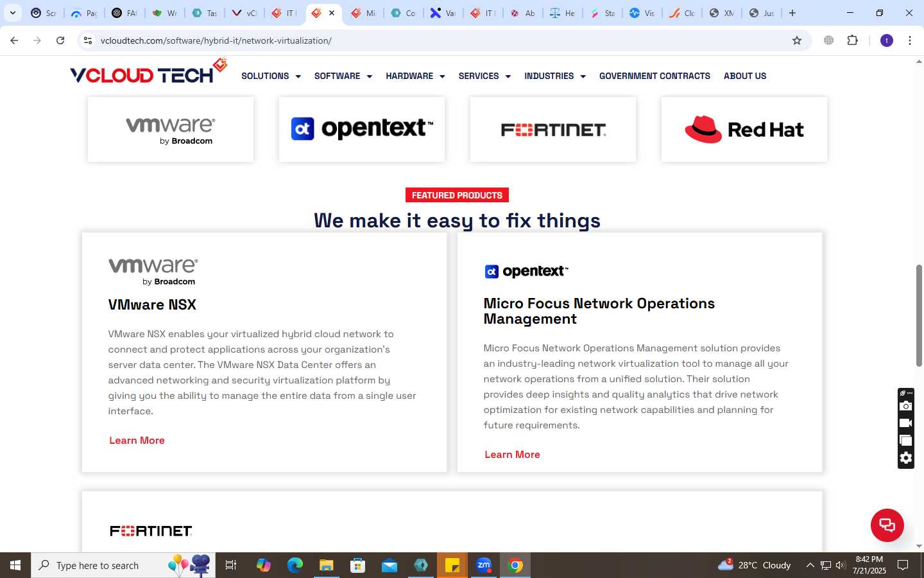
Task: Click the Chrome icon on the taskbar
Action: [x=515, y=565]
